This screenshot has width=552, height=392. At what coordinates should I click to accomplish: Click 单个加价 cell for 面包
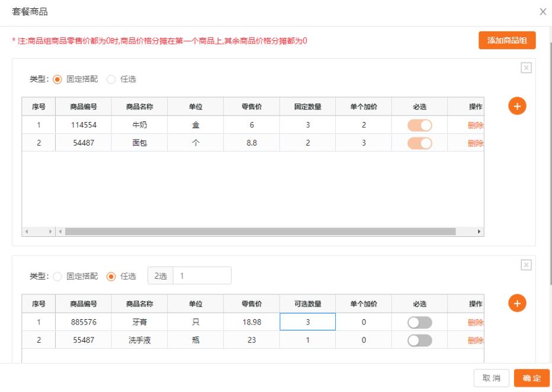click(364, 143)
